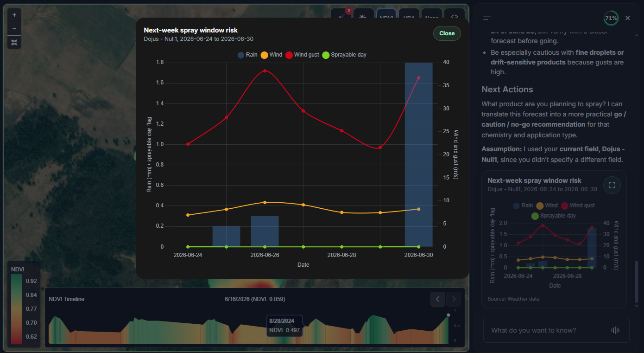
Task: Click the chat card 'Next-week spray window risk' title
Action: (534, 180)
